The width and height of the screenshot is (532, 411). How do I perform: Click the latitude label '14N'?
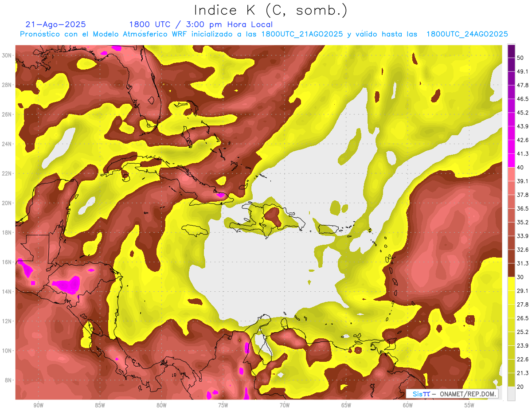[x=8, y=291]
